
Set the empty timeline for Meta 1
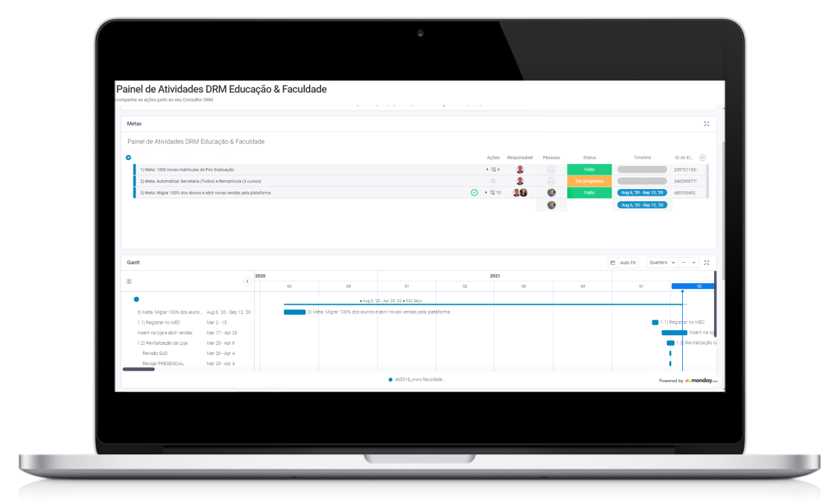(642, 169)
